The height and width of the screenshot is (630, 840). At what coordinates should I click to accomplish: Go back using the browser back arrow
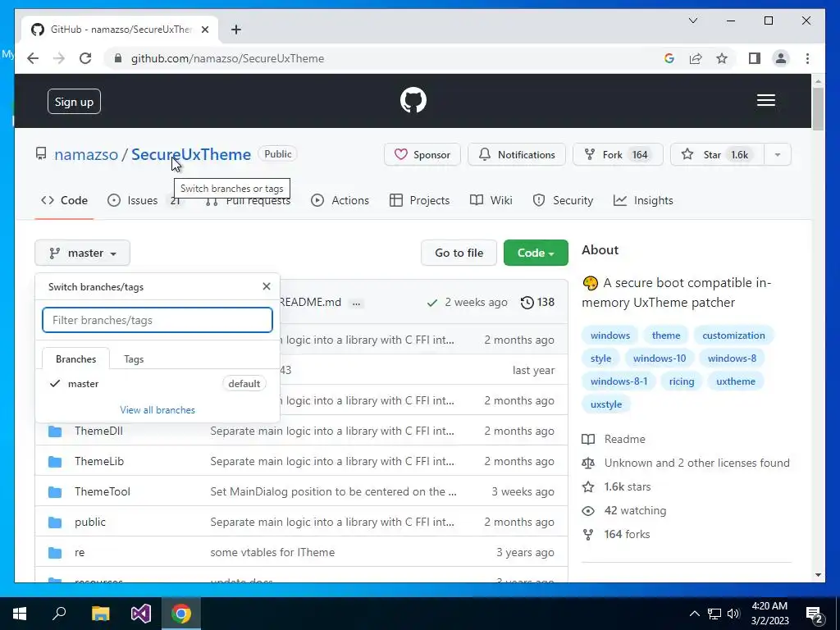coord(33,58)
